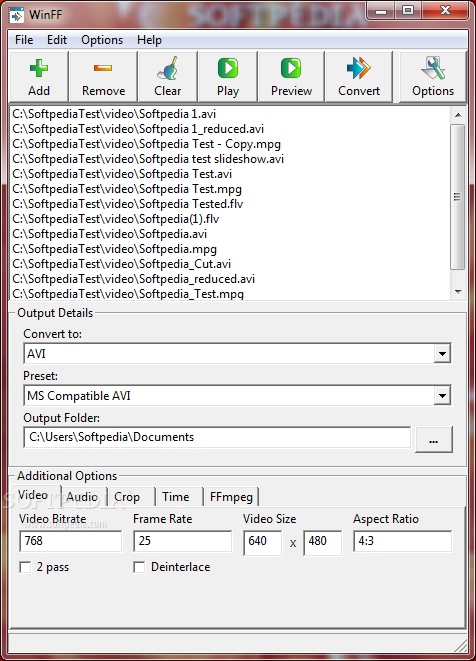The image size is (476, 661).
Task: Switch to the Audio tab
Action: pos(82,497)
